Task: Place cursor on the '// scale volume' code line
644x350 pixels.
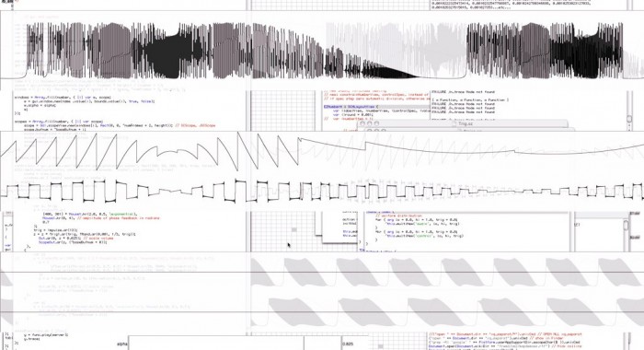Action: tap(76, 239)
